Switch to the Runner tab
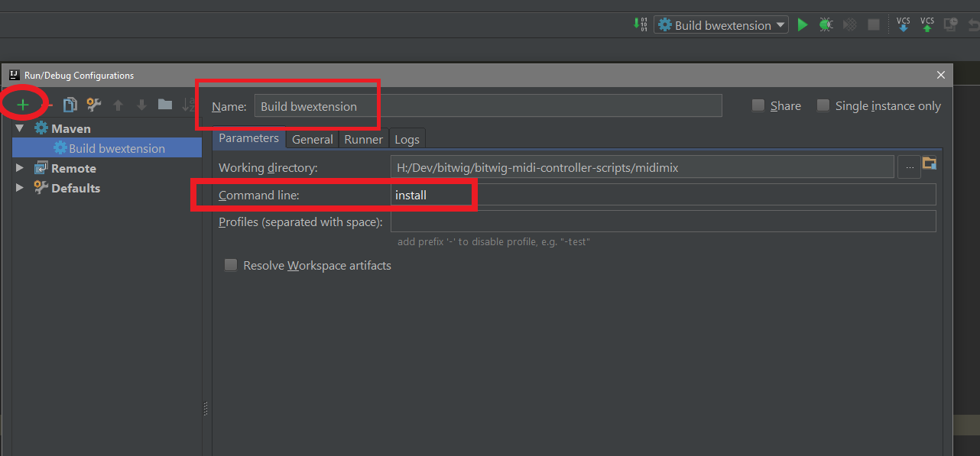Image resolution: width=980 pixels, height=456 pixels. coord(364,139)
